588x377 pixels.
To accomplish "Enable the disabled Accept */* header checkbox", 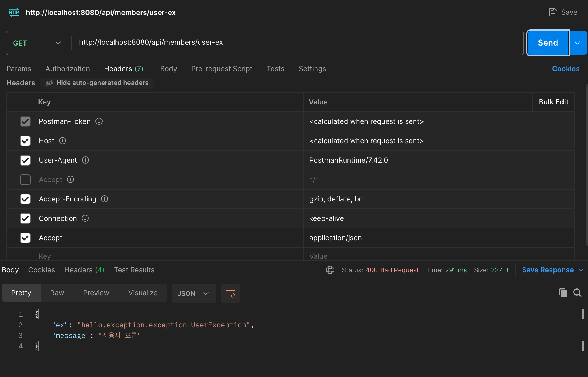I will pyautogui.click(x=25, y=179).
